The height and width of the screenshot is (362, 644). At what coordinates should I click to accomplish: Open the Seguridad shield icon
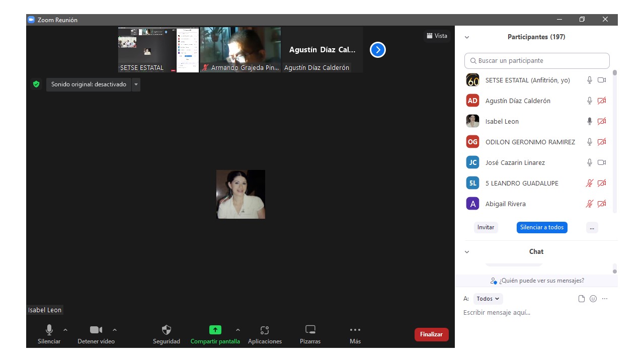click(x=167, y=330)
